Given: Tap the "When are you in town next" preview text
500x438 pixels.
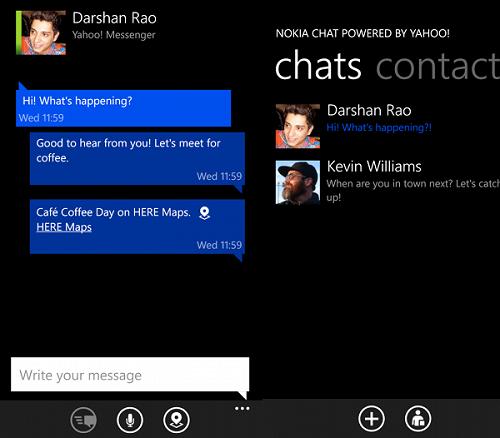Looking at the screenshot, I should (x=413, y=190).
